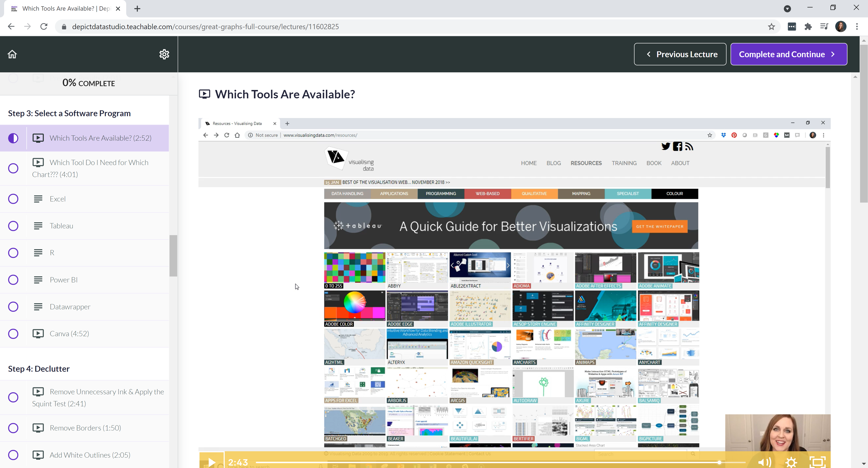Click the text icon beside Power BI lecture
Viewport: 868px width, 468px height.
tap(38, 280)
